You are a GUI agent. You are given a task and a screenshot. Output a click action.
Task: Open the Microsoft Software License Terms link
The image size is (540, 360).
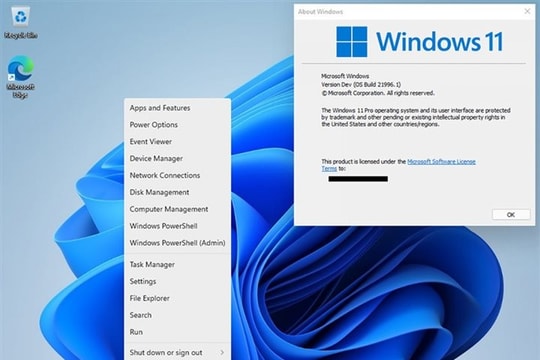point(442,162)
